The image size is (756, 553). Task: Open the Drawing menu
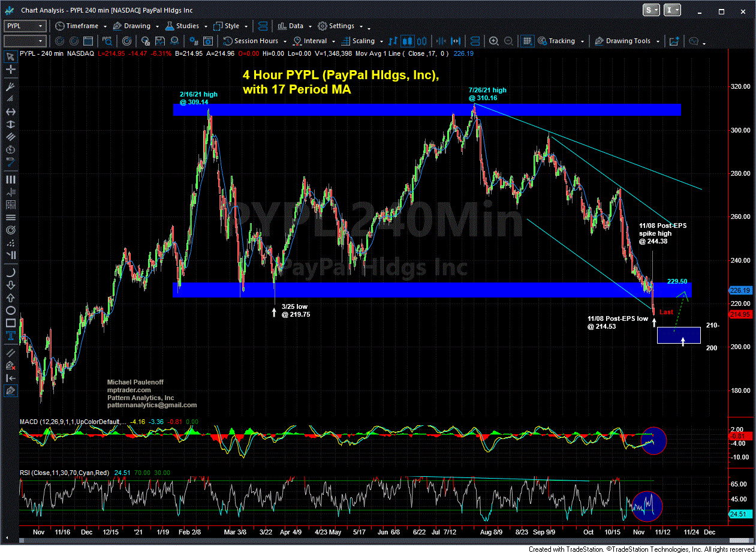tap(131, 26)
